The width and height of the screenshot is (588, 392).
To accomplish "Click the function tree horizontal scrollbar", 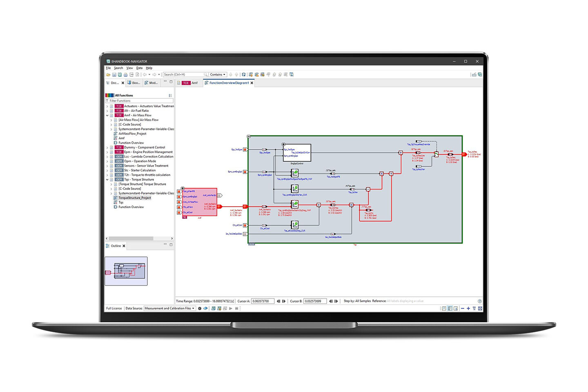I will 131,238.
